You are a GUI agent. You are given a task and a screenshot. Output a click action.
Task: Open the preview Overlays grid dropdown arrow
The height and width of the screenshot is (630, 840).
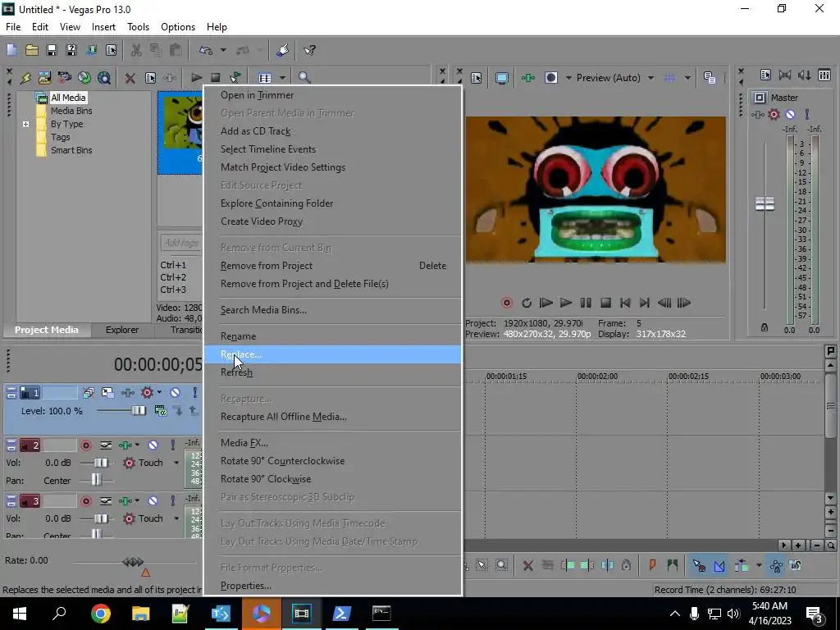(x=687, y=78)
